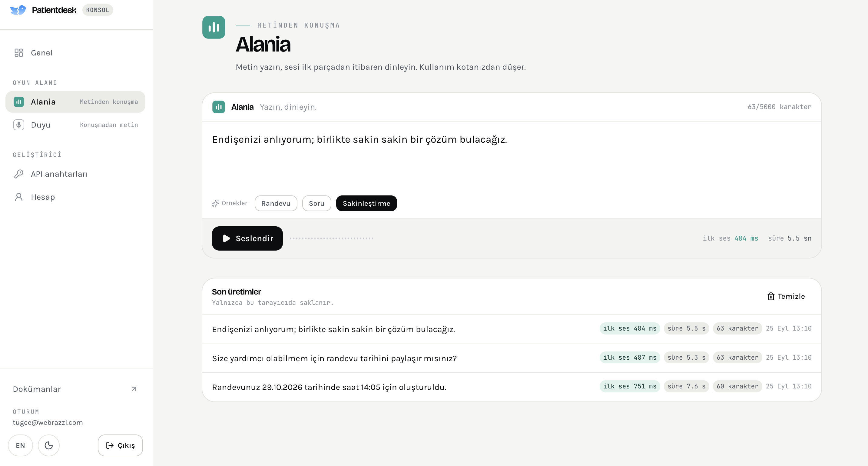This screenshot has height=466, width=868.
Task: Open API anahtarları key icon
Action: point(18,174)
